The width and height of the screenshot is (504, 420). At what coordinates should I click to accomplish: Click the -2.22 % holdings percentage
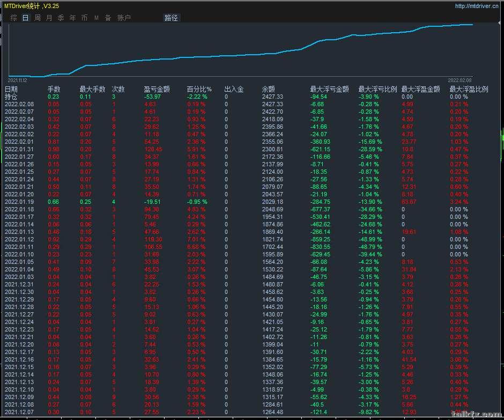[x=197, y=97]
